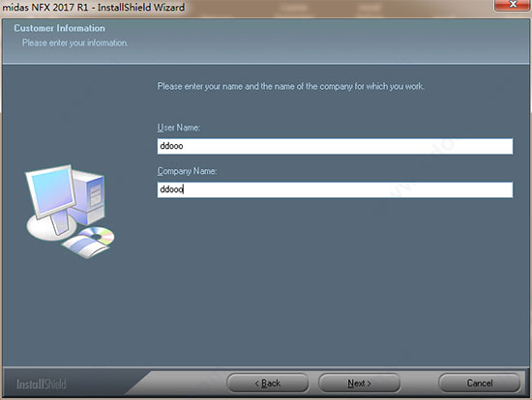532x400 pixels.
Task: Click the Next > button
Action: tap(359, 383)
